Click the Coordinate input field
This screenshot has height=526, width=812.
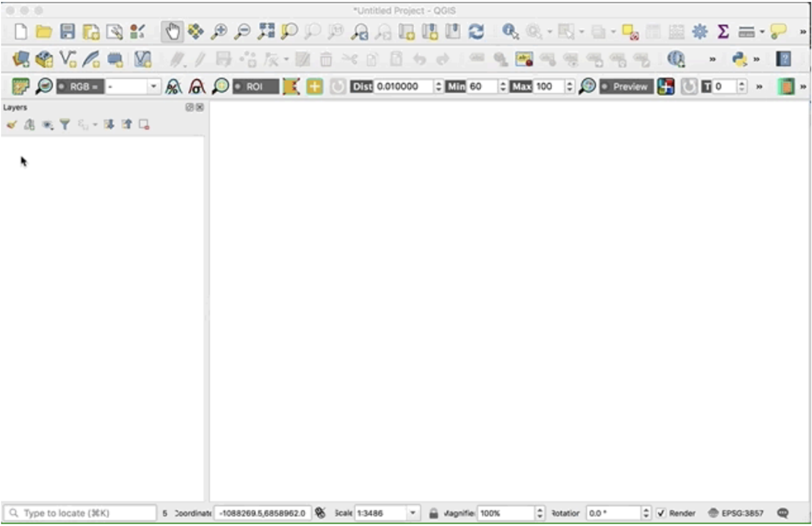point(263,513)
